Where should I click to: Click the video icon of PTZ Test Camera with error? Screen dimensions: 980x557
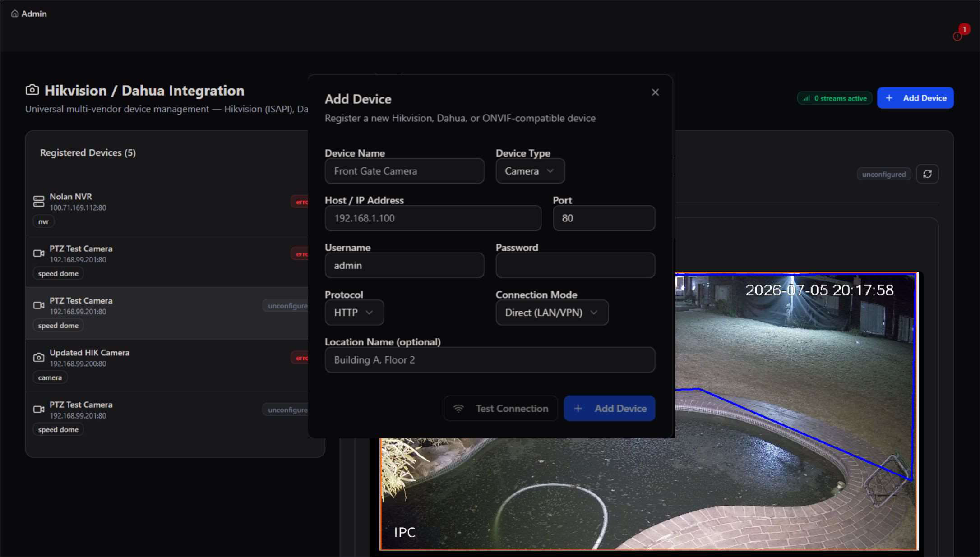tap(39, 253)
